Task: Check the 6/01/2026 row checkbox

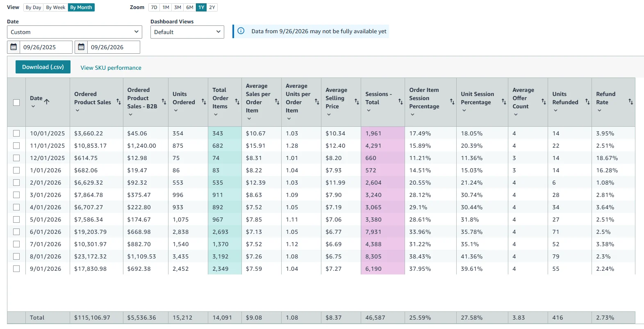Action: pyautogui.click(x=16, y=232)
